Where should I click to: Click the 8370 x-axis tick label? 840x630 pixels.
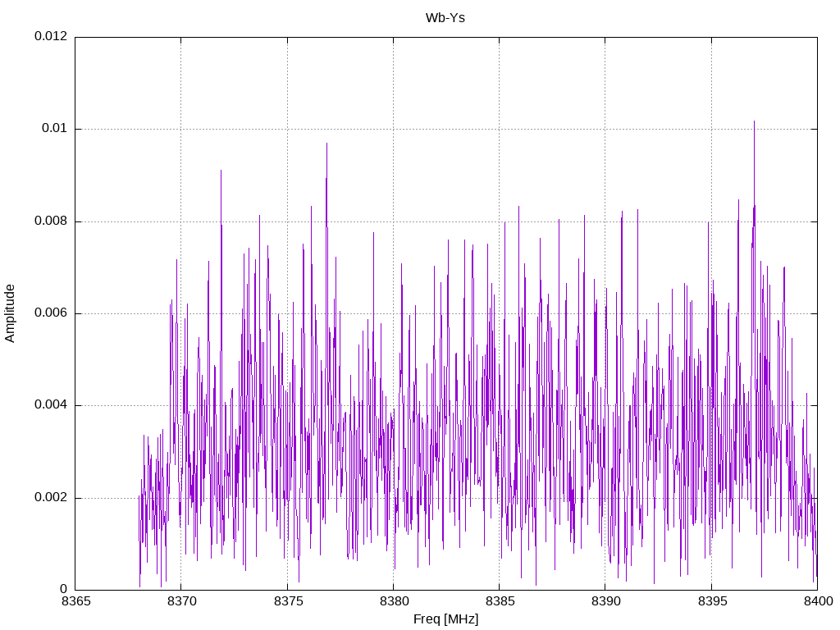(181, 601)
